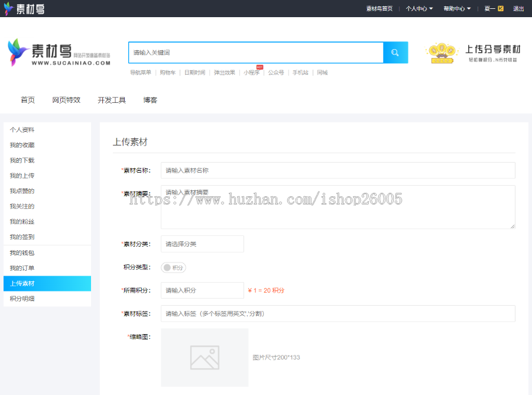
Task: Click the 上传分享素材 coin banner
Action: (473, 53)
